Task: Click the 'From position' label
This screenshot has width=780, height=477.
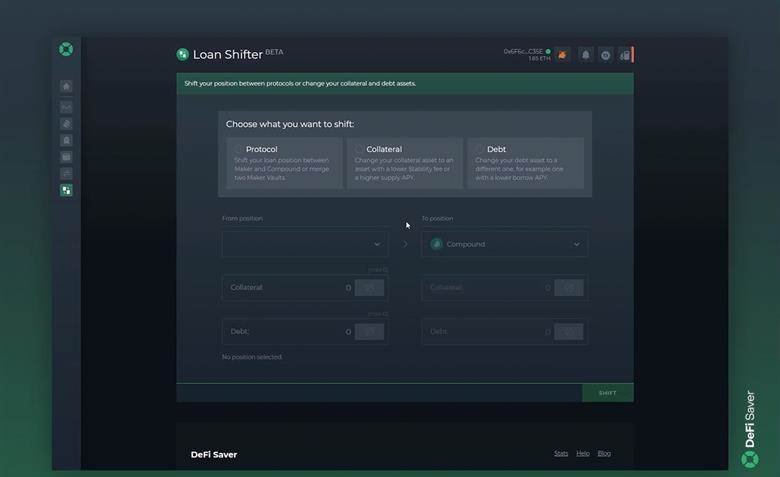Action: [x=242, y=218]
